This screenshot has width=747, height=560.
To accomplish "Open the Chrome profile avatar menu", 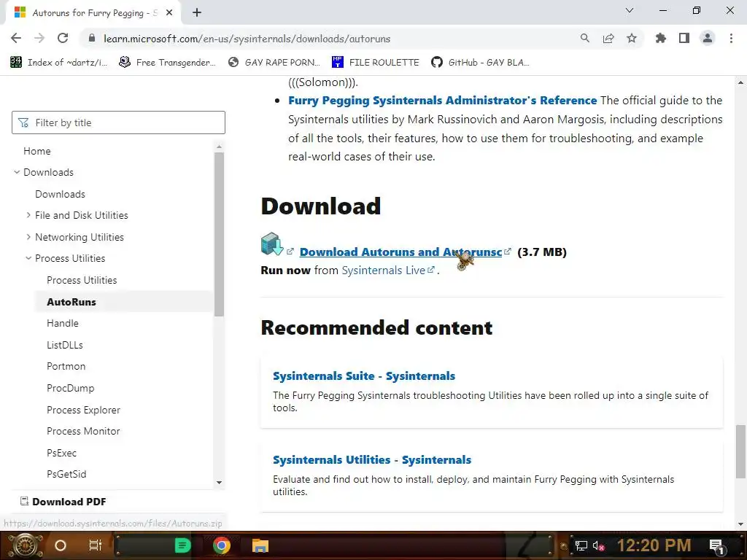I will (707, 38).
